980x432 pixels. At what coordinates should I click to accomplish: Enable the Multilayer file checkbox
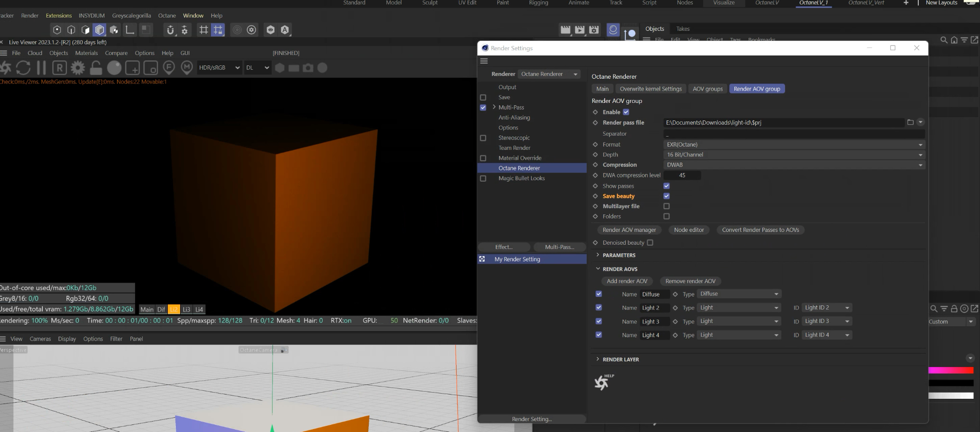point(667,206)
